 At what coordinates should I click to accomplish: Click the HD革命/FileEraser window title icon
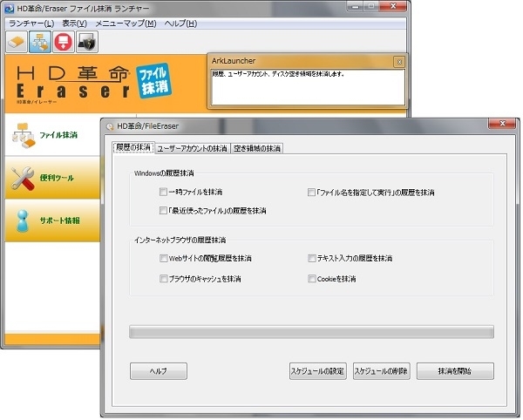(x=110, y=126)
